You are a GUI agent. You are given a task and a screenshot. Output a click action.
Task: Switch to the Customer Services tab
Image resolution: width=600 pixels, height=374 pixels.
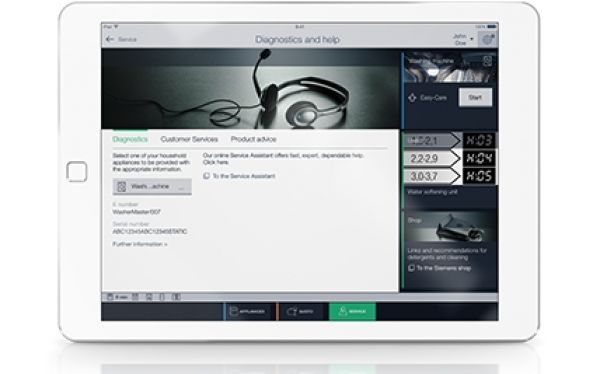(189, 139)
